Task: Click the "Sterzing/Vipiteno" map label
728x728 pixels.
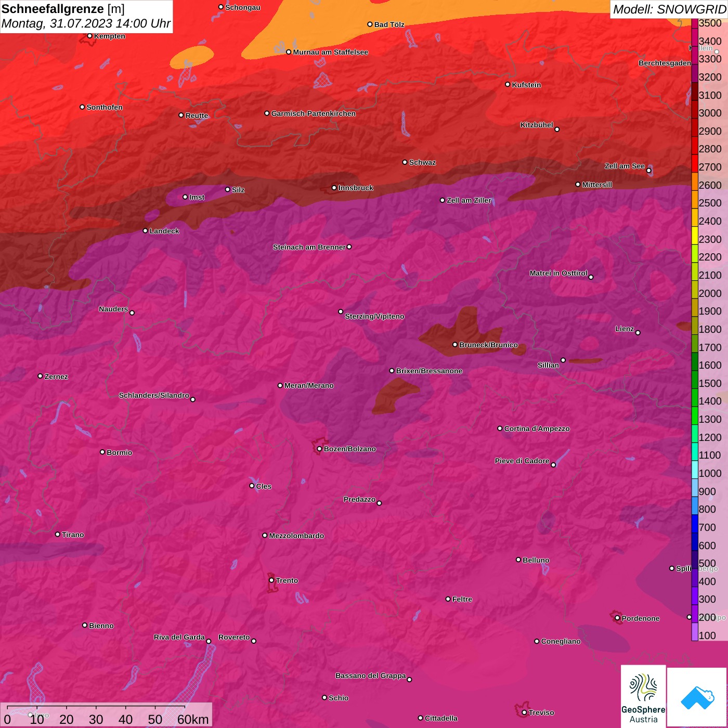Action: [374, 316]
